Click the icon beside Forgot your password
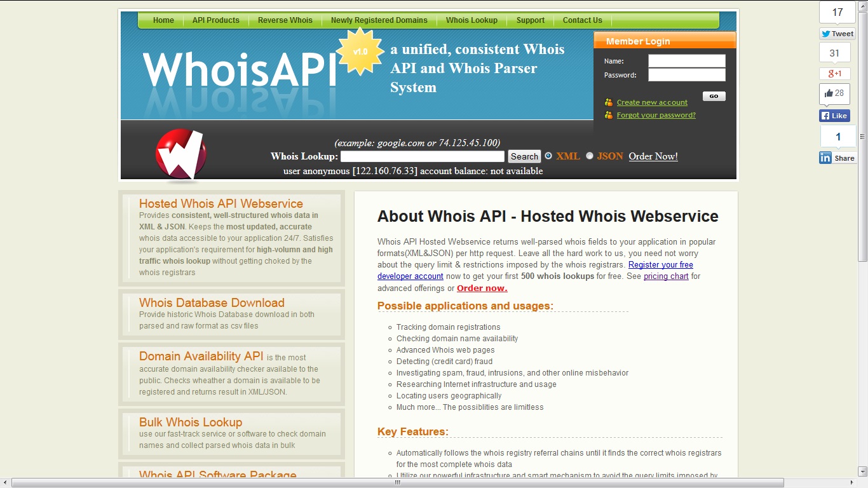Viewport: 868px width, 488px height. (x=609, y=115)
